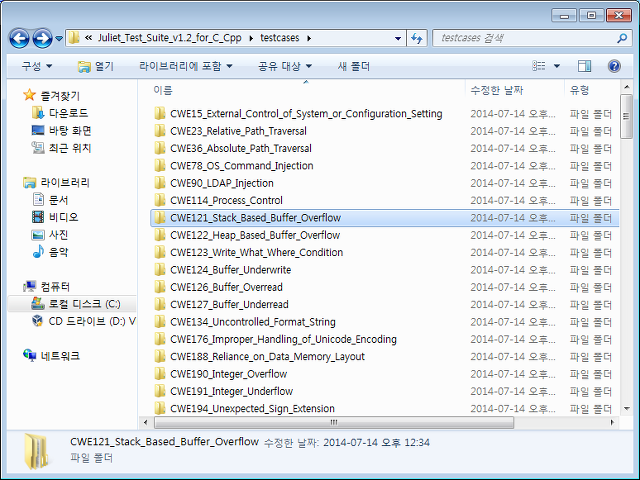
Task: Select the CWE188_Reliance_on_Data_Memory_Layout folder
Action: pos(267,356)
